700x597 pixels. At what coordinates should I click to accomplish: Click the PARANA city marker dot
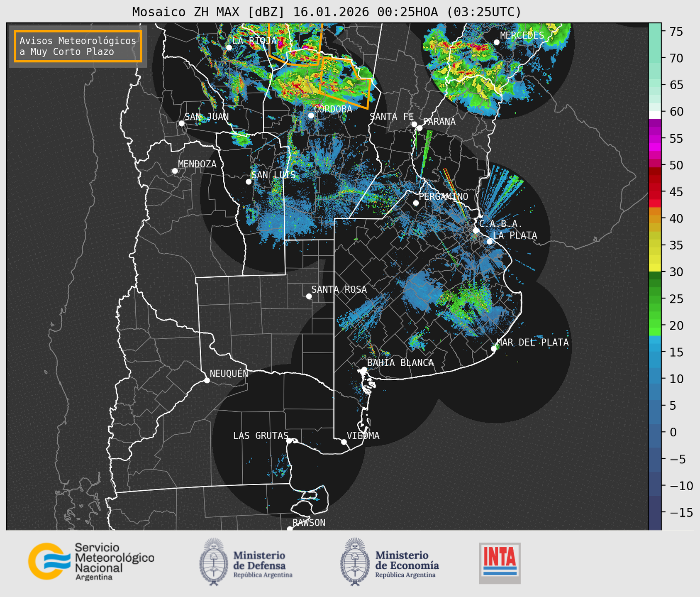click(x=420, y=128)
